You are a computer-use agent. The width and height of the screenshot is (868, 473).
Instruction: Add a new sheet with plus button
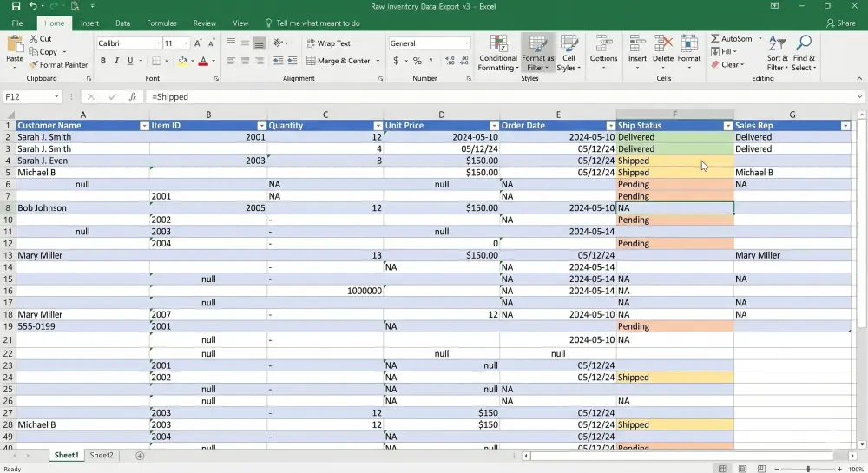pyautogui.click(x=140, y=456)
